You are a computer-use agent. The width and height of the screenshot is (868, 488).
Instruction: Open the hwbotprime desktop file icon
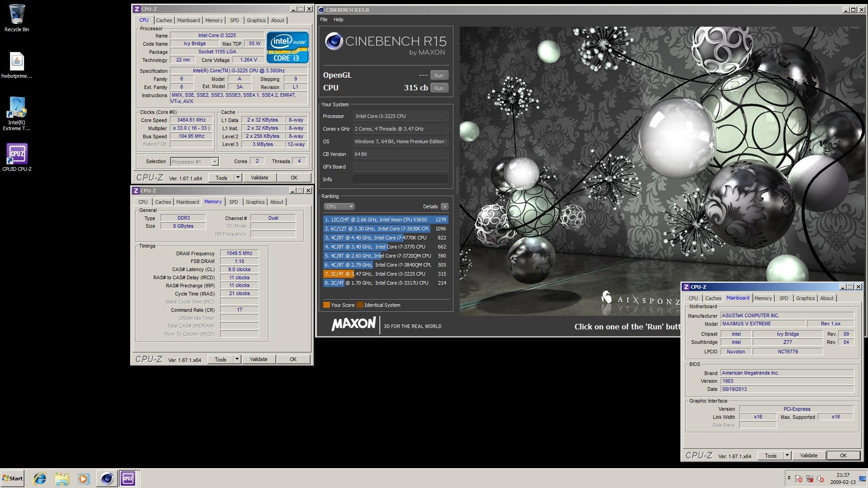[x=17, y=65]
